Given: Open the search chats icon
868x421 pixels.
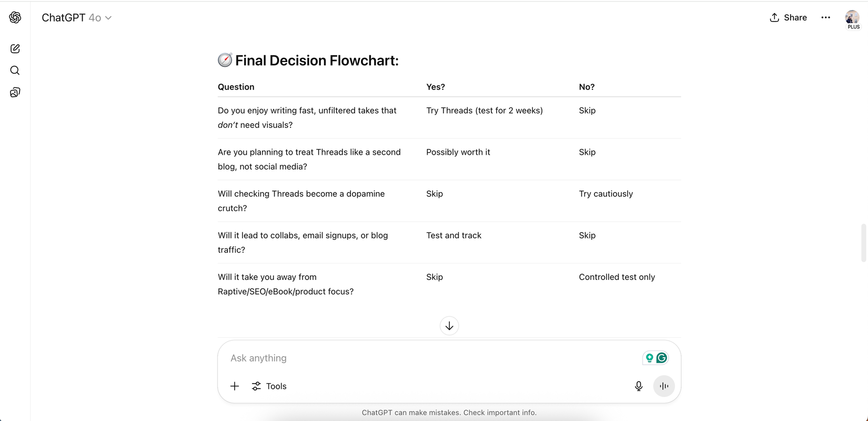Looking at the screenshot, I should [15, 71].
